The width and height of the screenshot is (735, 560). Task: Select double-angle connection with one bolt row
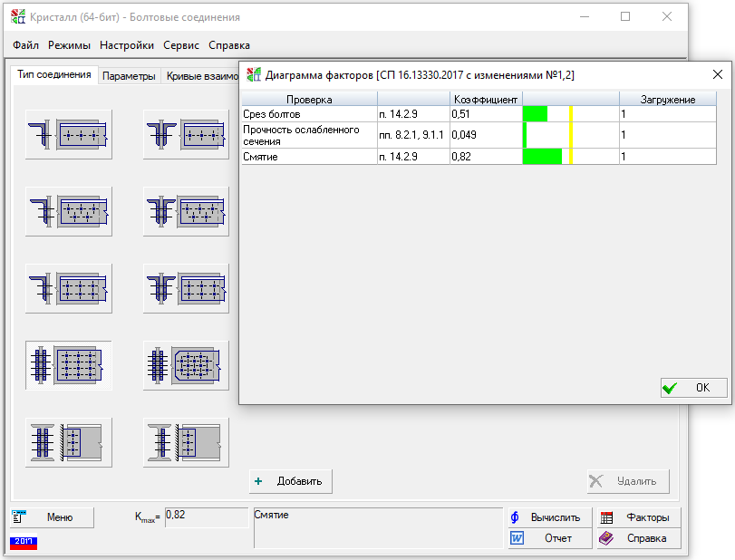coord(186,135)
